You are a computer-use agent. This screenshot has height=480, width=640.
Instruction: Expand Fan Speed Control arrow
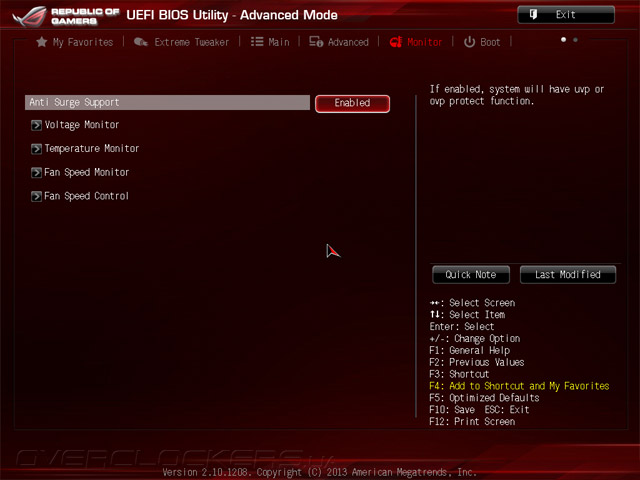(x=36, y=196)
